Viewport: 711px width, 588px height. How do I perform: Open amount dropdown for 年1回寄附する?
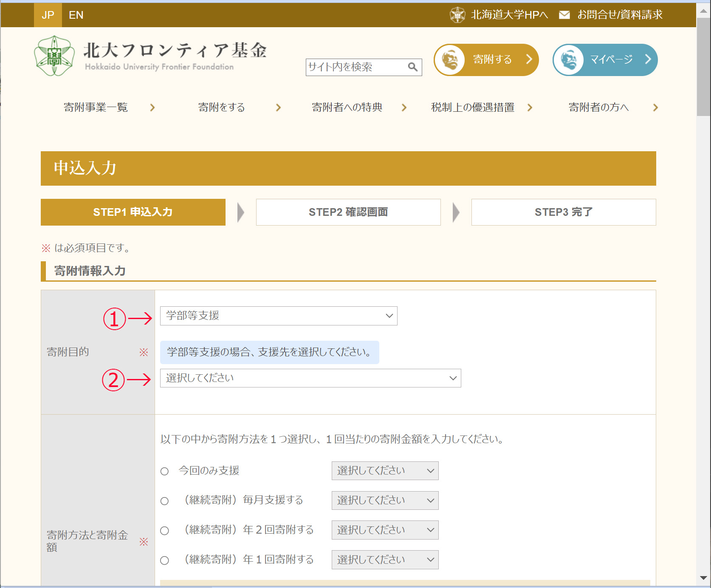pyautogui.click(x=385, y=560)
